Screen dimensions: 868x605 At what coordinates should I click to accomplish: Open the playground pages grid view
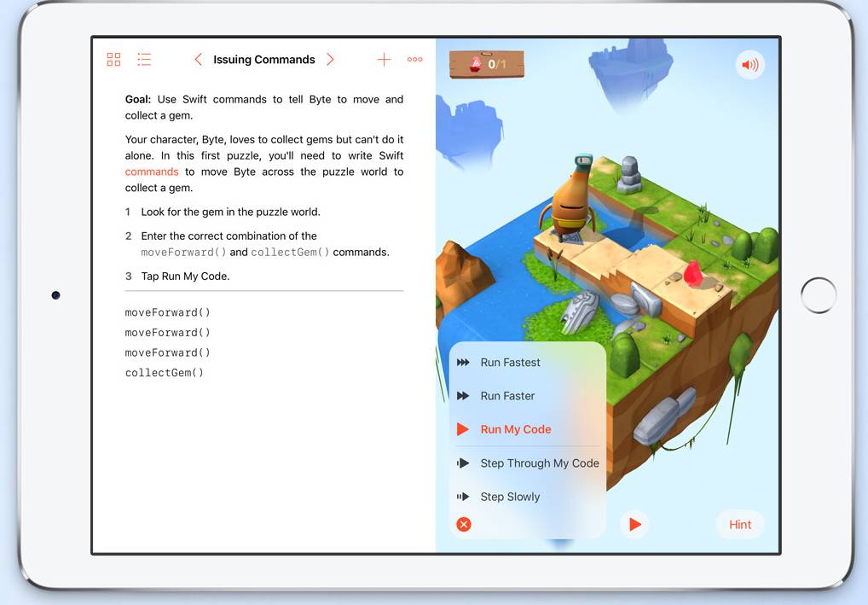point(113,59)
